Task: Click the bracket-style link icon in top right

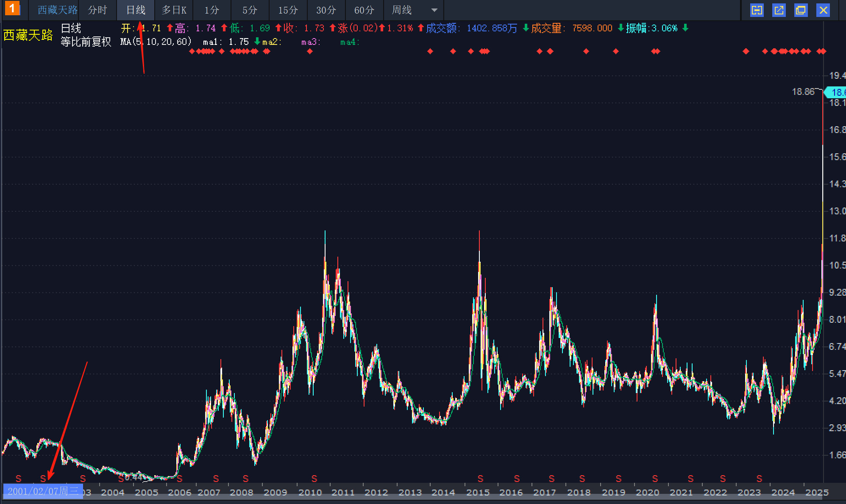Action: click(x=757, y=10)
